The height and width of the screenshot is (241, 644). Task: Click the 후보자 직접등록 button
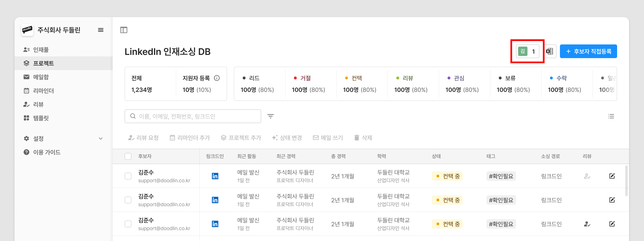[x=588, y=51]
